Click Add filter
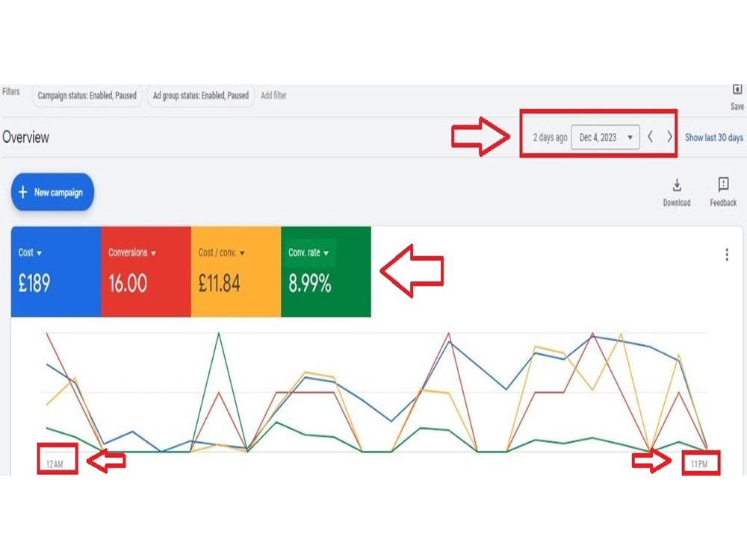 273,96
